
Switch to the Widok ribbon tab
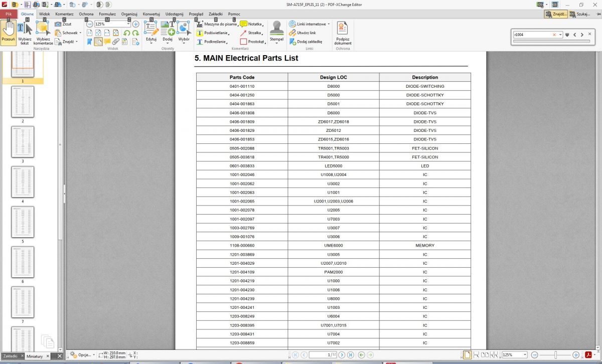pyautogui.click(x=44, y=14)
